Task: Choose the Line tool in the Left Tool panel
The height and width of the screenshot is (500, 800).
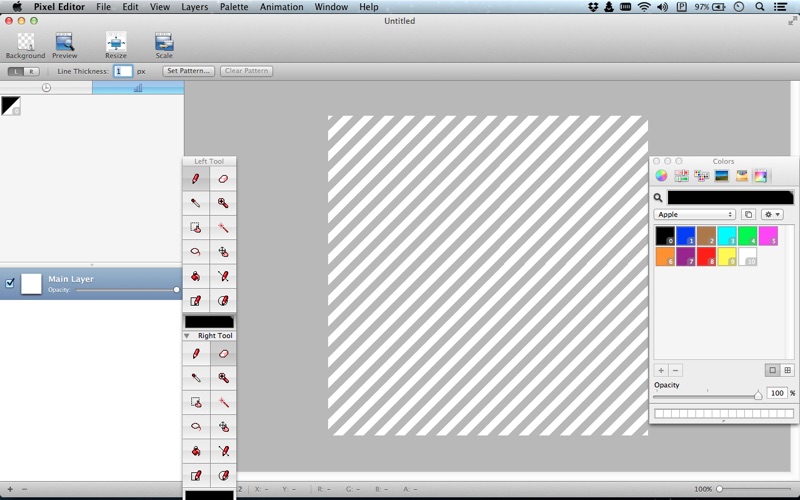Action: (x=223, y=277)
